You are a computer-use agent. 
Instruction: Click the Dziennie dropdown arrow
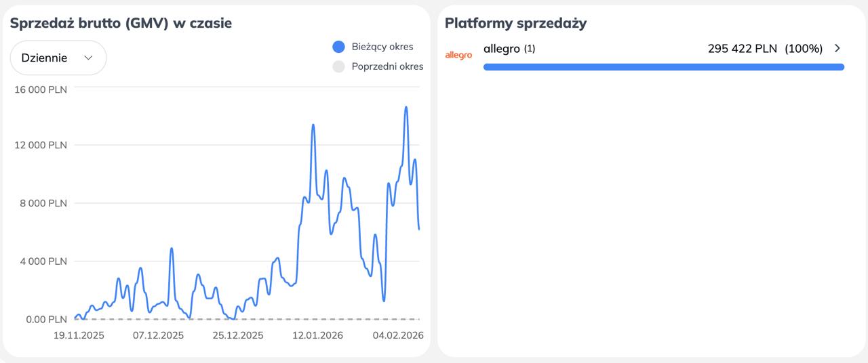pyautogui.click(x=88, y=58)
